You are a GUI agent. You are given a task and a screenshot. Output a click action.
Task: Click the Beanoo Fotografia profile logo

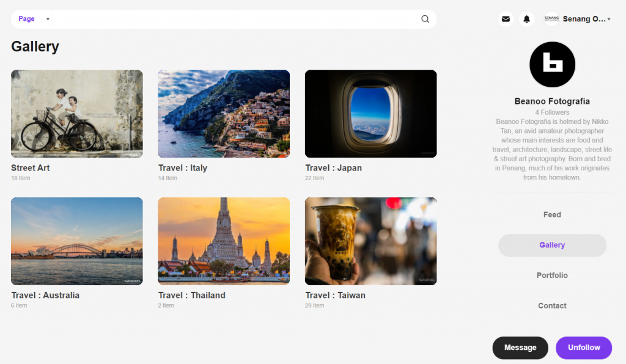point(552,65)
